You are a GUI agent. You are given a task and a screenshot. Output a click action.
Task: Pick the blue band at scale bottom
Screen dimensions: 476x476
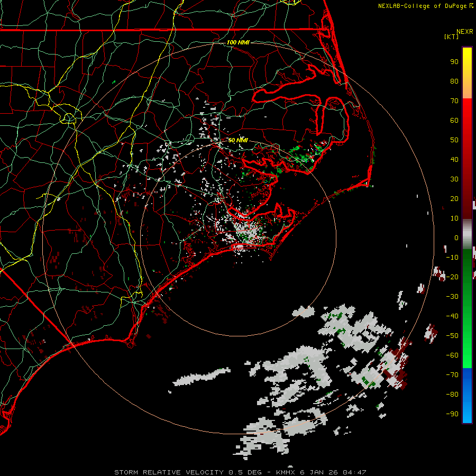click(x=467, y=396)
